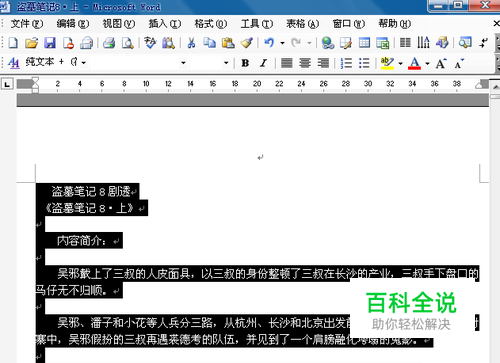The width and height of the screenshot is (500, 363).
Task: Click the title line 《盗墓笔记8·上》
Action: (90, 208)
